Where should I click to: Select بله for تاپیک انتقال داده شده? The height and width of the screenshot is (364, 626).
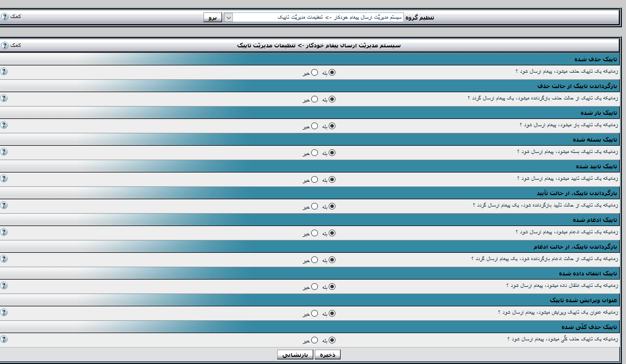tap(332, 287)
